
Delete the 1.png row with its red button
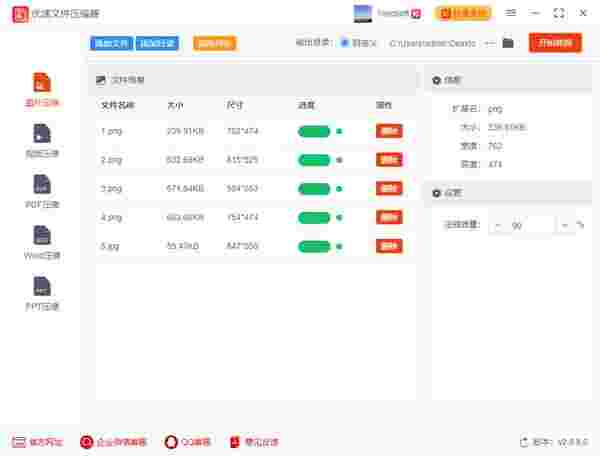tap(389, 131)
